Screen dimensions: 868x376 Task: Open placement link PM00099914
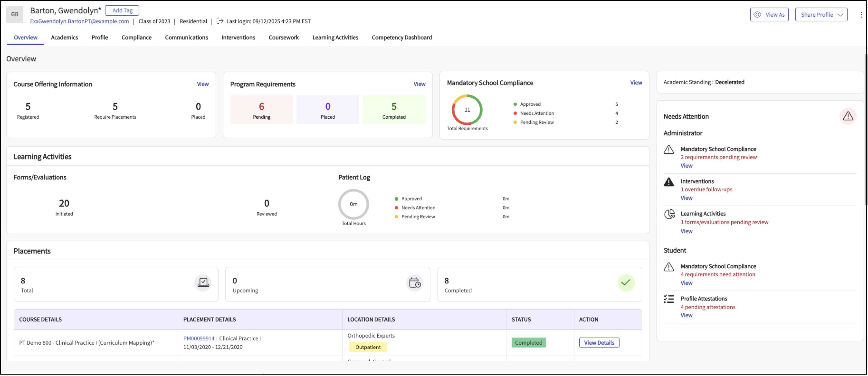pos(198,338)
